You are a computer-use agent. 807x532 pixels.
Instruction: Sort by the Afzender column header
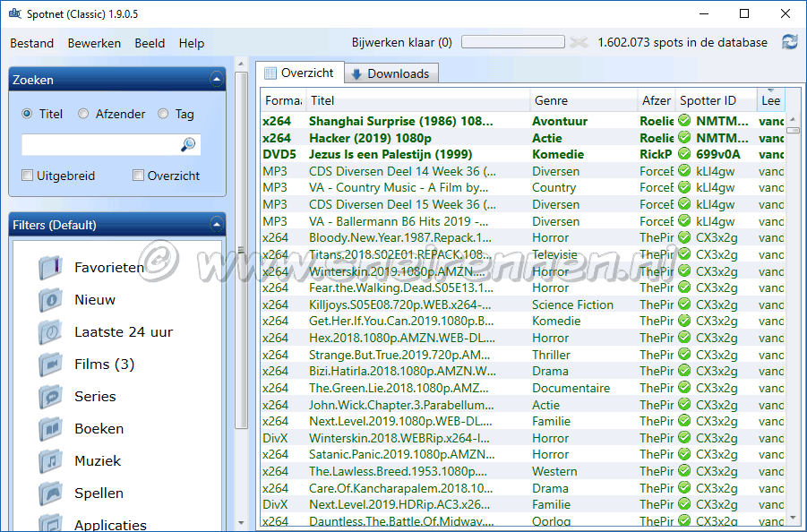pyautogui.click(x=657, y=100)
